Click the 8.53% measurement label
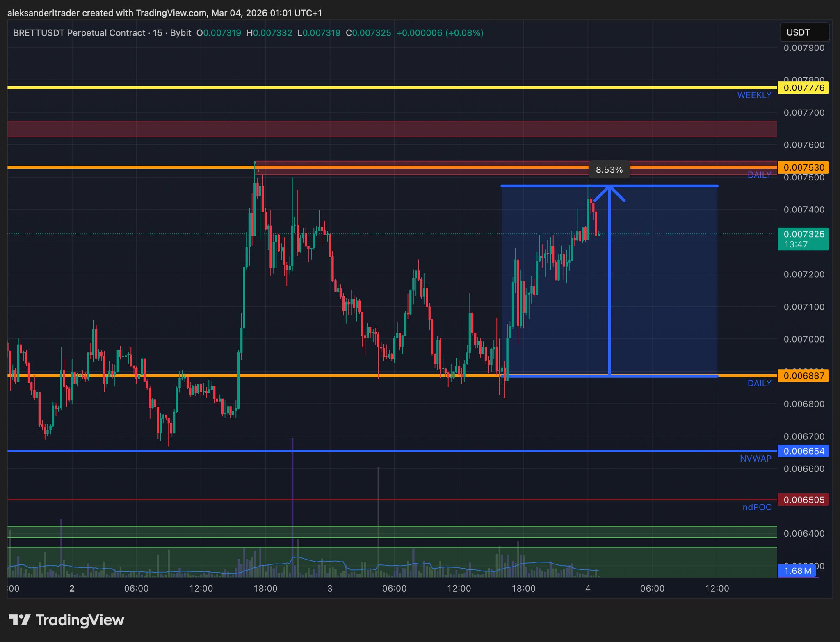The image size is (840, 642). tap(609, 170)
